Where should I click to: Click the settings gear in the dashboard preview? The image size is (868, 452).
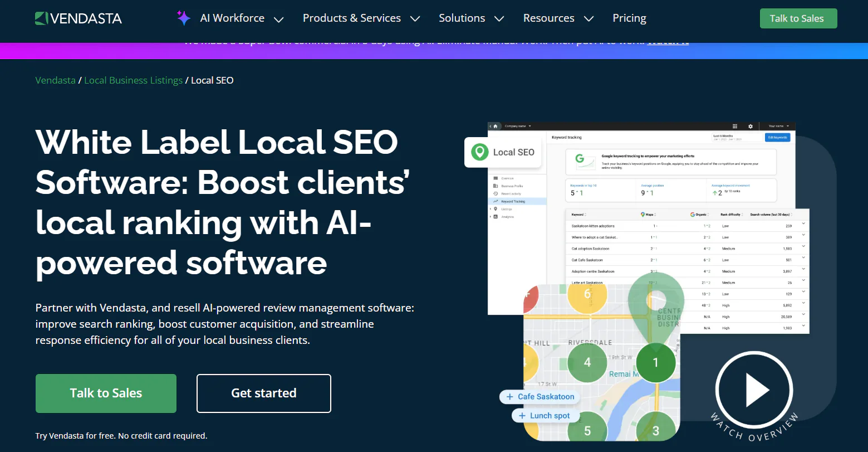click(x=751, y=127)
